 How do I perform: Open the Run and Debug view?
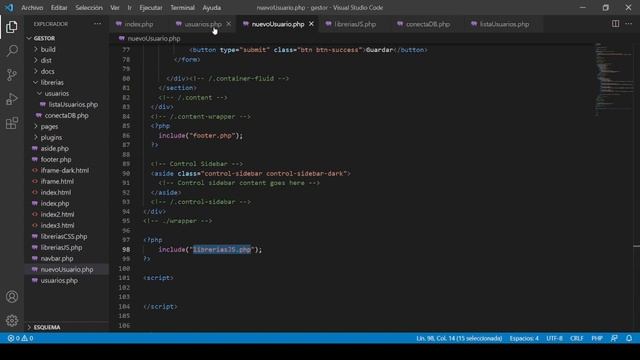(x=12, y=99)
